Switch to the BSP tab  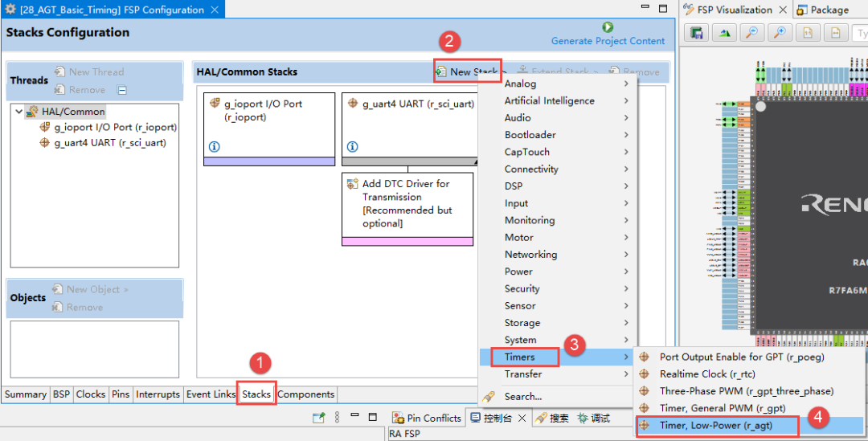[61, 394]
